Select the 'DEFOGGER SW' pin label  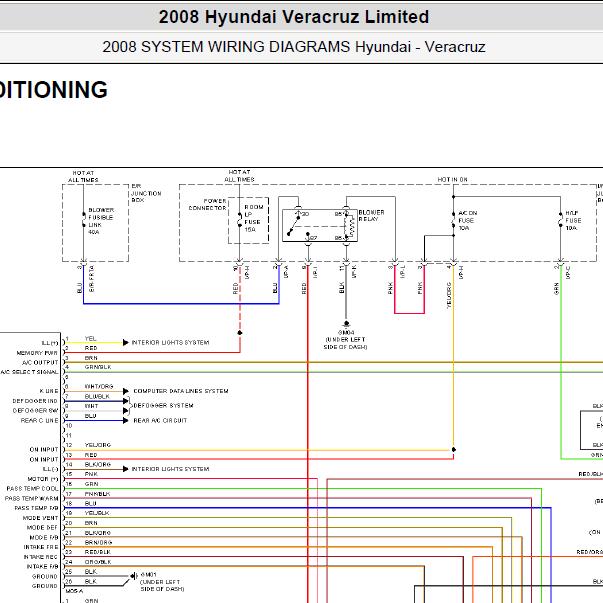tap(35, 410)
